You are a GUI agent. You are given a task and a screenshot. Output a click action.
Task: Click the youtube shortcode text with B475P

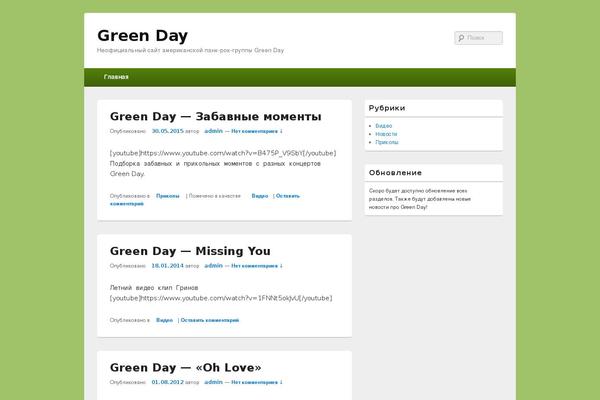tap(223, 153)
